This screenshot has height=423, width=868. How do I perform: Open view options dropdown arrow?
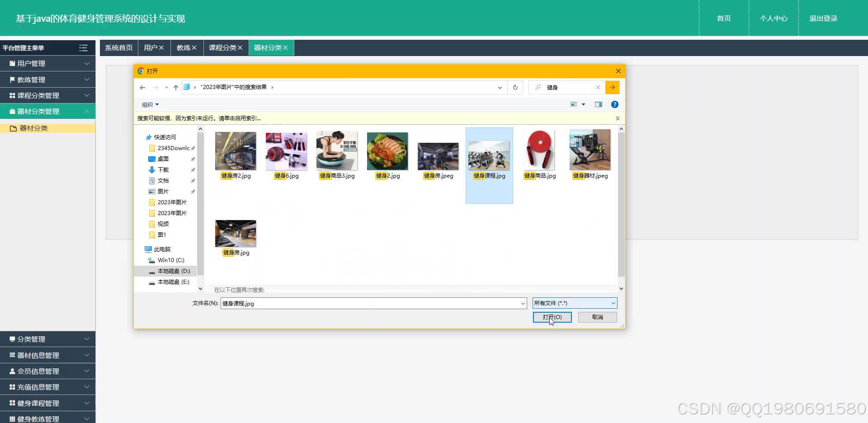tap(583, 104)
